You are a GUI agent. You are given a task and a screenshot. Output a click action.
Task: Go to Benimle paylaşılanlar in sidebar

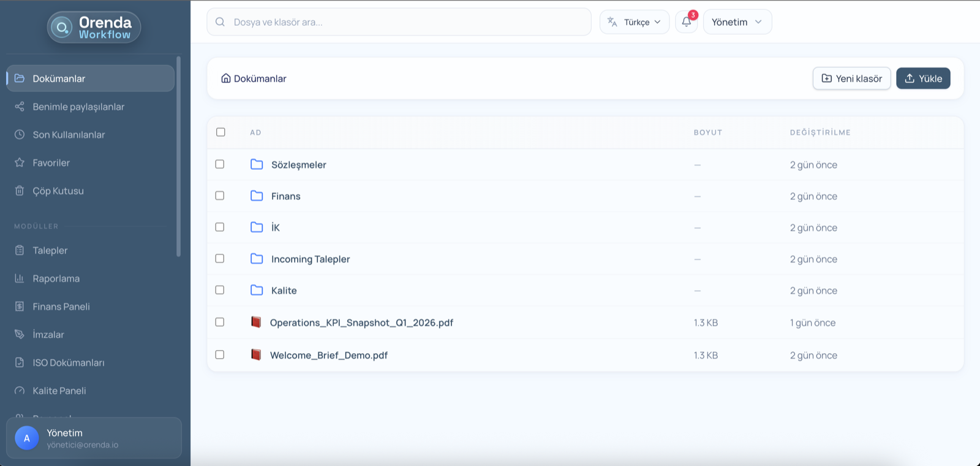(x=78, y=107)
